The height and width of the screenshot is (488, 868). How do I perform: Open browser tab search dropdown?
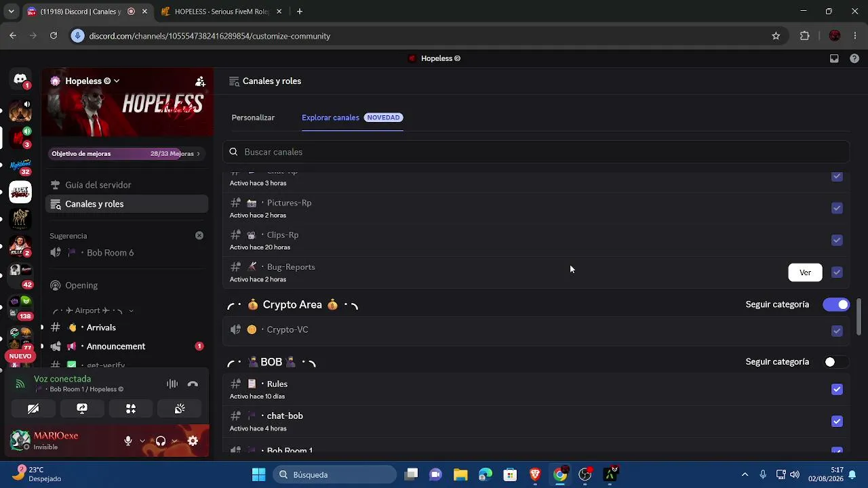coord(11,12)
